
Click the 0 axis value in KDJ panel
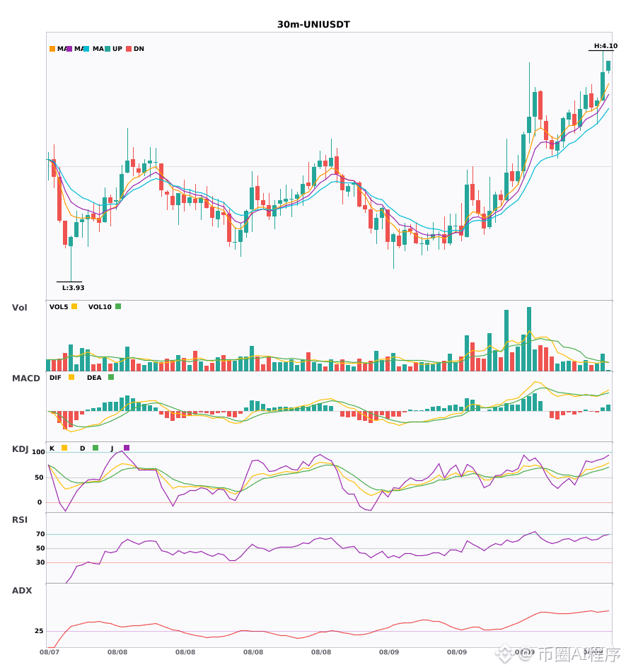point(40,502)
